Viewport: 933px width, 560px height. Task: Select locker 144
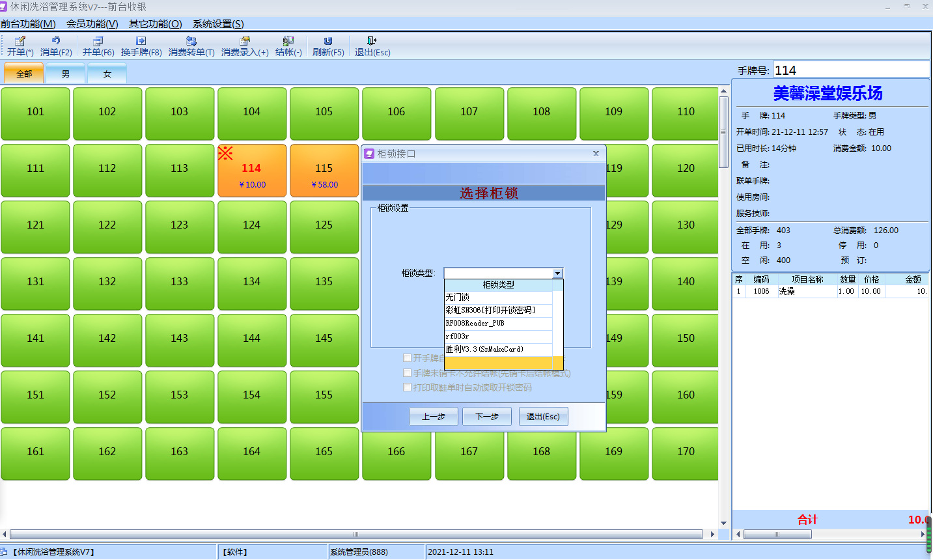[x=252, y=341]
